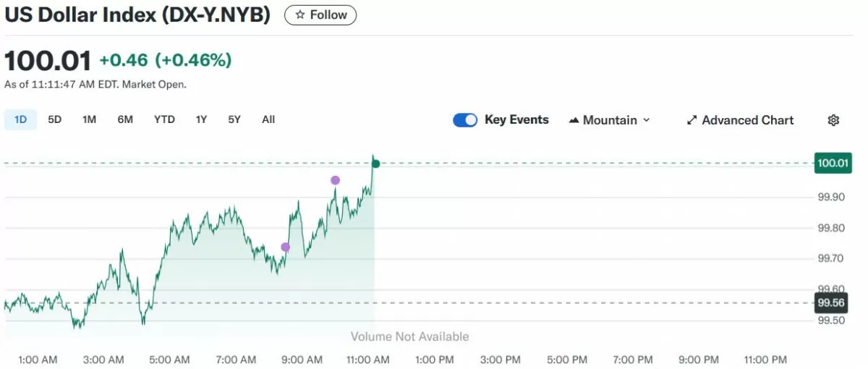The height and width of the screenshot is (369, 868).
Task: Click the purple key event marker near 10:00 AM
Action: [335, 180]
